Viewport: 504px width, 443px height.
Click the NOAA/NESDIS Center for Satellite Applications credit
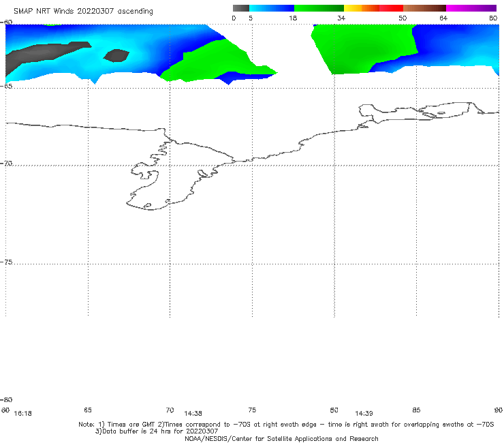[281, 438]
